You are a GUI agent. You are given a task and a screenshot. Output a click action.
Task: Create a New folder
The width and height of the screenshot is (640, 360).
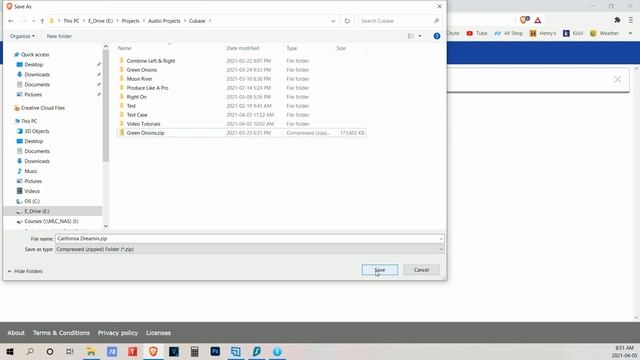point(59,36)
